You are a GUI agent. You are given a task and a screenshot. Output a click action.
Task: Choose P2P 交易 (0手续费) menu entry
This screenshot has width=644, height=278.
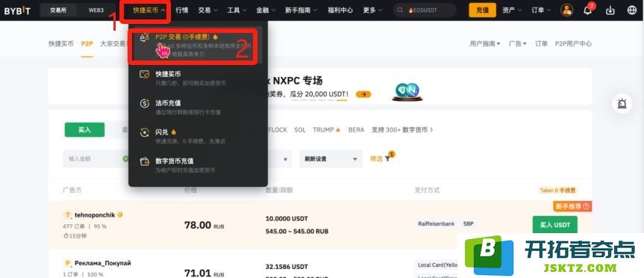click(x=198, y=45)
